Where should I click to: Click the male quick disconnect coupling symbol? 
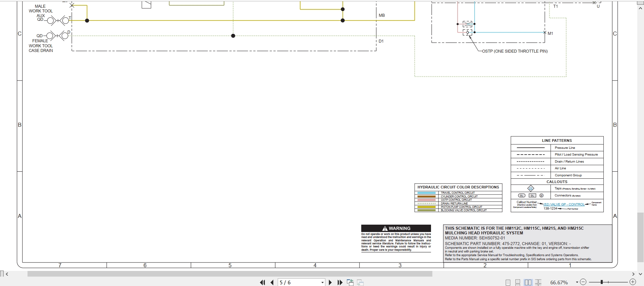point(58,21)
